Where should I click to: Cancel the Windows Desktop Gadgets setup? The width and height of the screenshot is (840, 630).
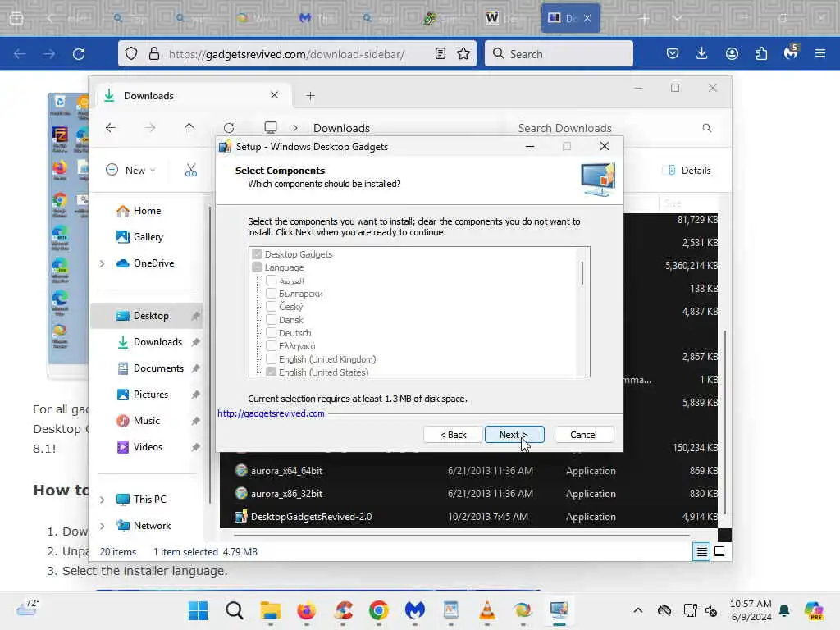tap(583, 435)
